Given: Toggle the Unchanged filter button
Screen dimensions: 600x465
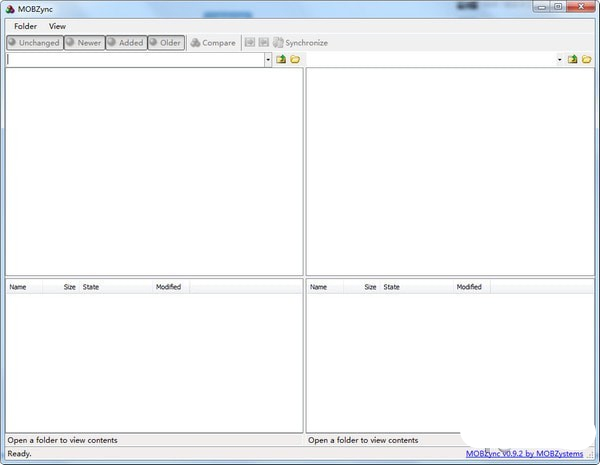Looking at the screenshot, I should (x=34, y=43).
